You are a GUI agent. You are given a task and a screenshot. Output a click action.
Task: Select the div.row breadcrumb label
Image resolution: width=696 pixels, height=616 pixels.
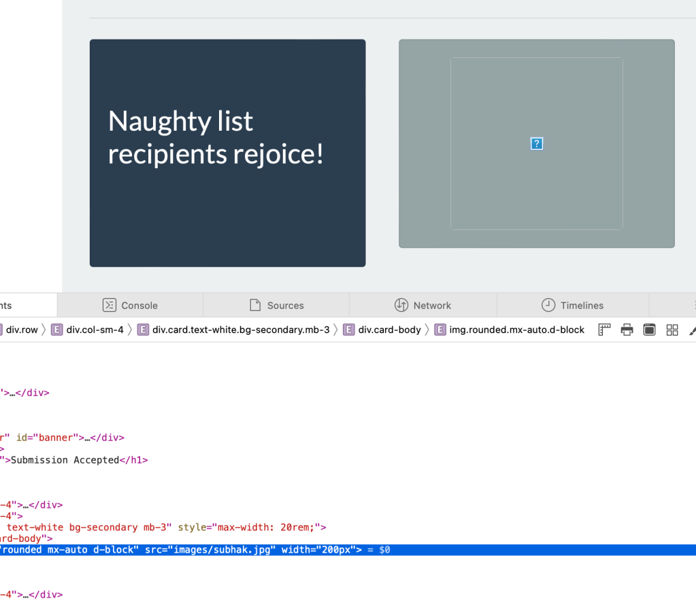coord(23,330)
